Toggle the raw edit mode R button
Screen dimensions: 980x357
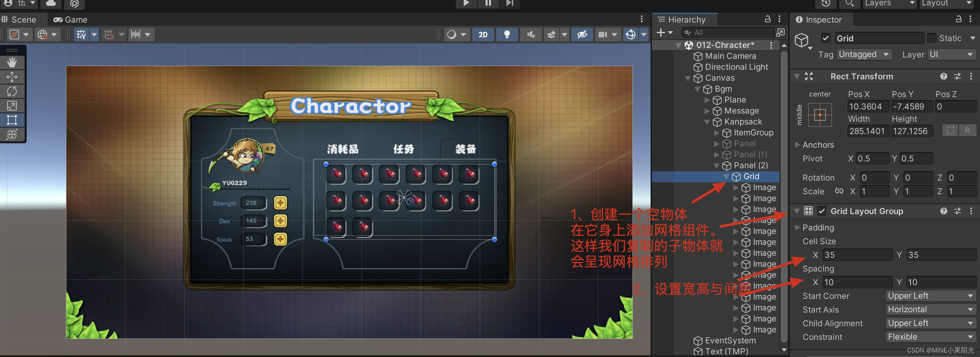pyautogui.click(x=967, y=131)
